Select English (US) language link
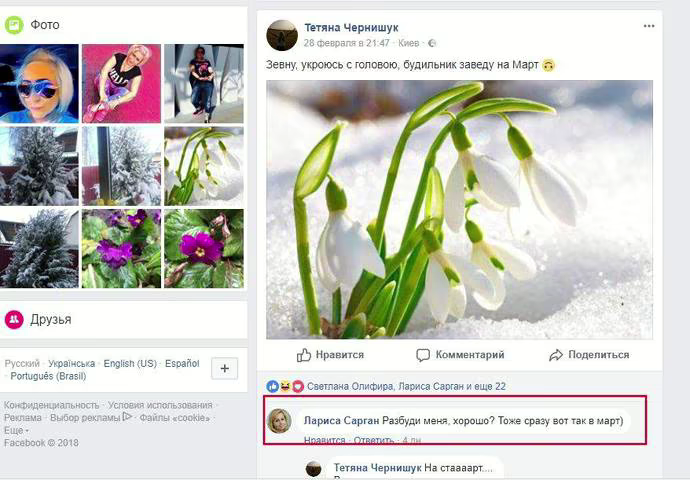Viewport: 690px width, 480px height. click(x=130, y=363)
